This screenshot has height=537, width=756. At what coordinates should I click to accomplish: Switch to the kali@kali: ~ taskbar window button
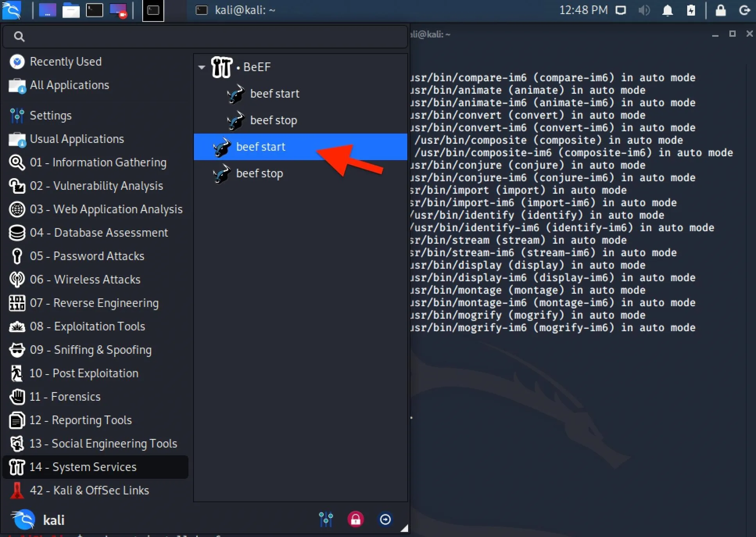coord(236,10)
